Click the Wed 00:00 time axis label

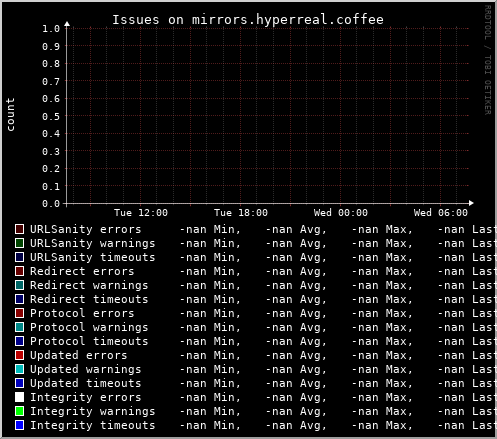341,213
